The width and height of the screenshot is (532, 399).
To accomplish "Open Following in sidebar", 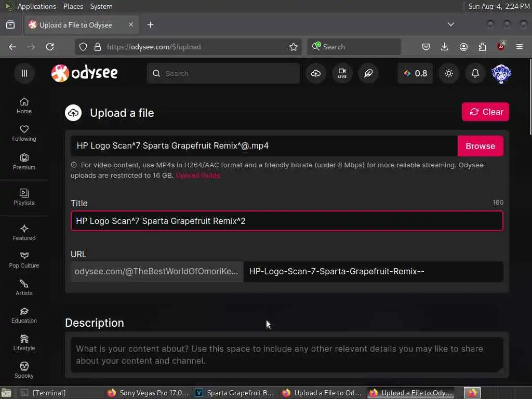I will (x=24, y=134).
